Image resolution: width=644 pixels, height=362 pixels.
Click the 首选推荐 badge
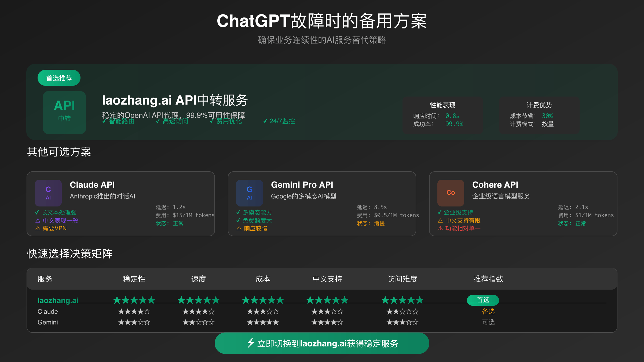pyautogui.click(x=59, y=78)
